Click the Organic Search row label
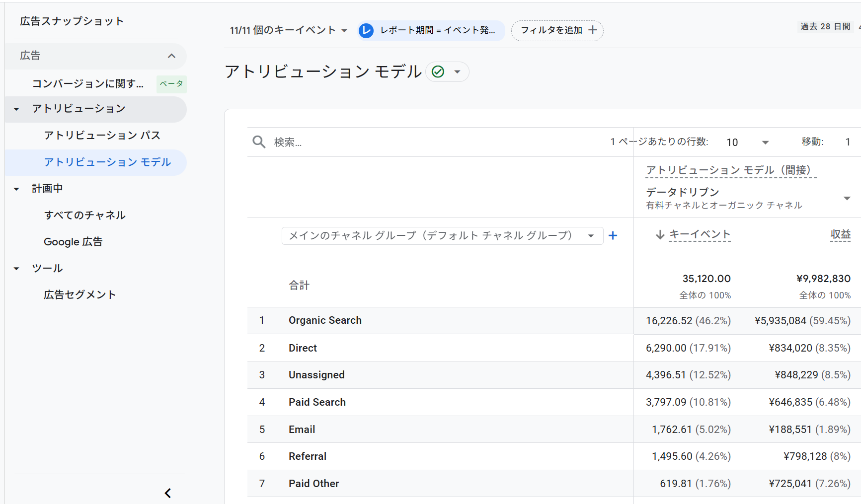The height and width of the screenshot is (504, 861). [325, 320]
